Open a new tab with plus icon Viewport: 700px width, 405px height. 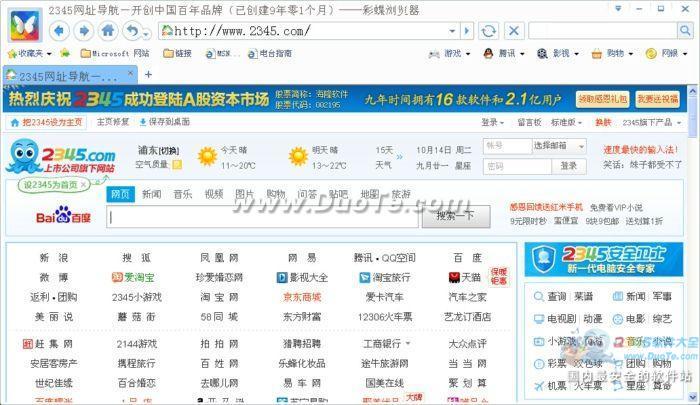tap(149, 75)
